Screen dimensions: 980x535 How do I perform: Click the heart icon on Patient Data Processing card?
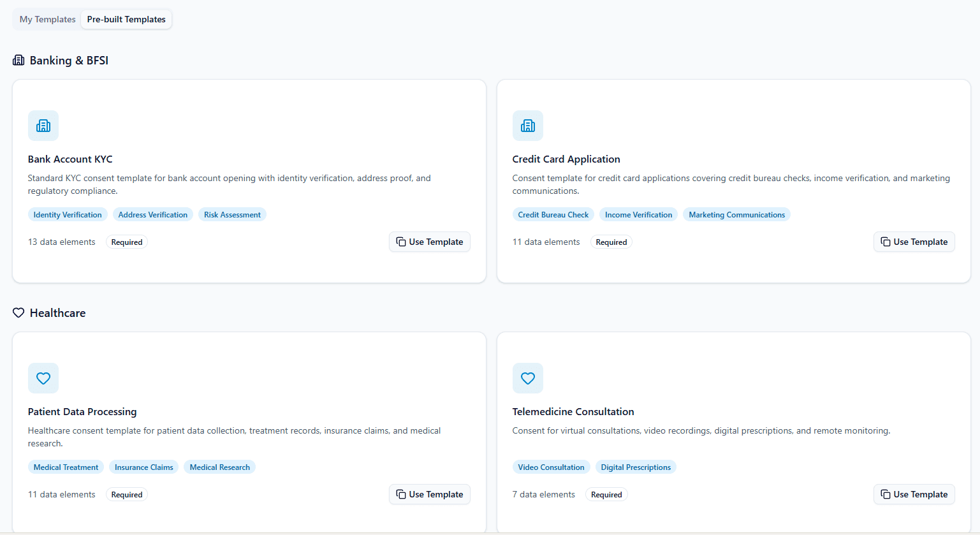coord(43,378)
